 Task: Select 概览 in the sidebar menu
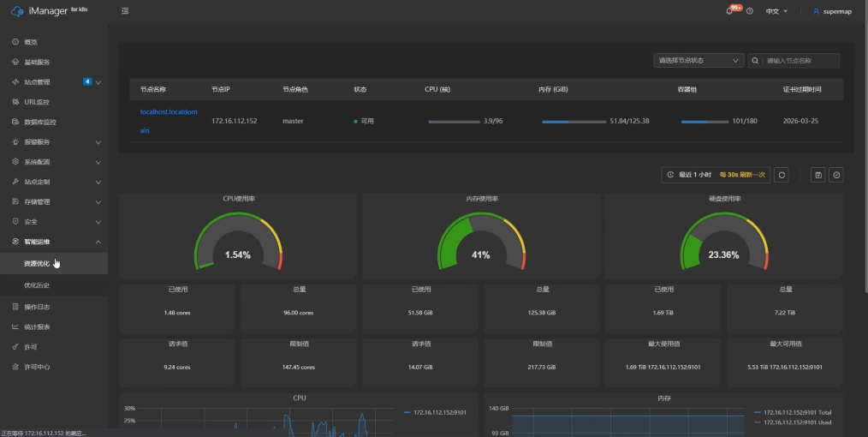click(x=31, y=42)
